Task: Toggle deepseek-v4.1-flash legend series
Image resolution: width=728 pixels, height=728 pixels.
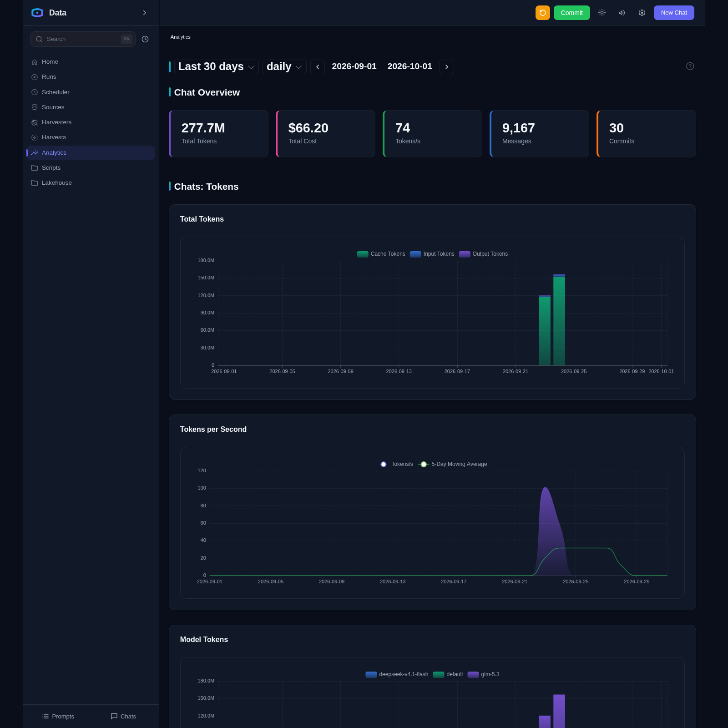Action: coord(397,674)
